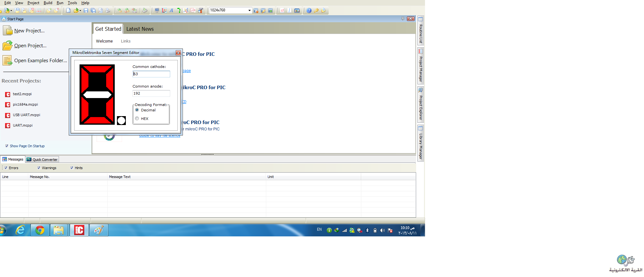Open the Tools menu
The width and height of the screenshot is (644, 277).
tap(72, 3)
